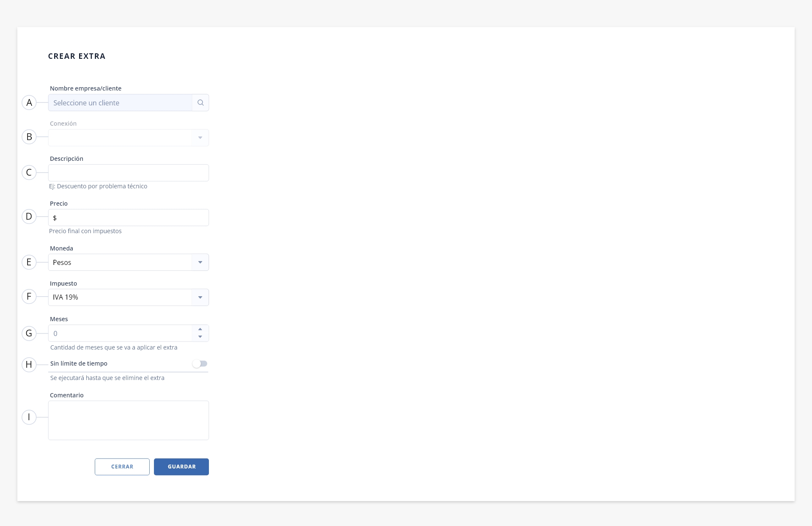Click inside the Comentario text area
This screenshot has height=526, width=812.
(129, 421)
